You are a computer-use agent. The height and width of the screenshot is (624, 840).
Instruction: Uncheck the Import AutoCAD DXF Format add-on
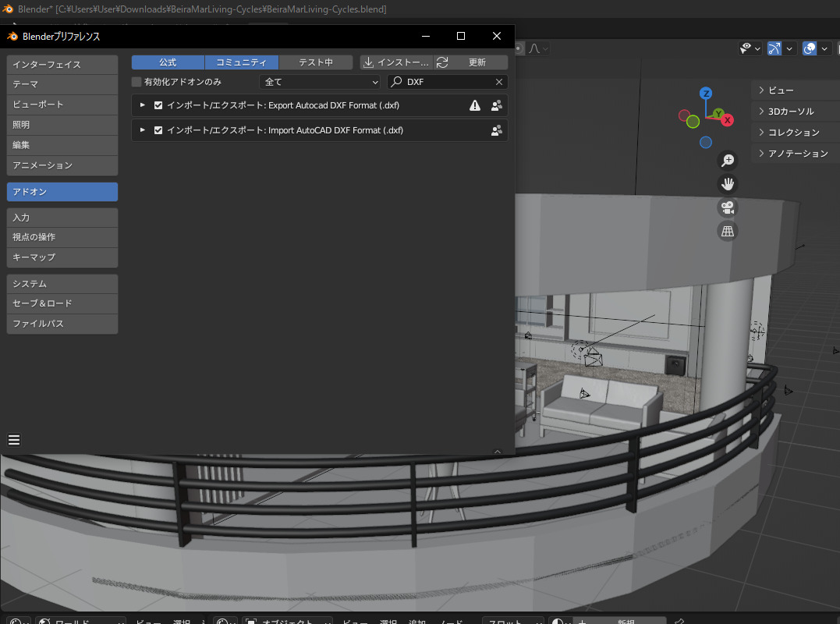(158, 130)
